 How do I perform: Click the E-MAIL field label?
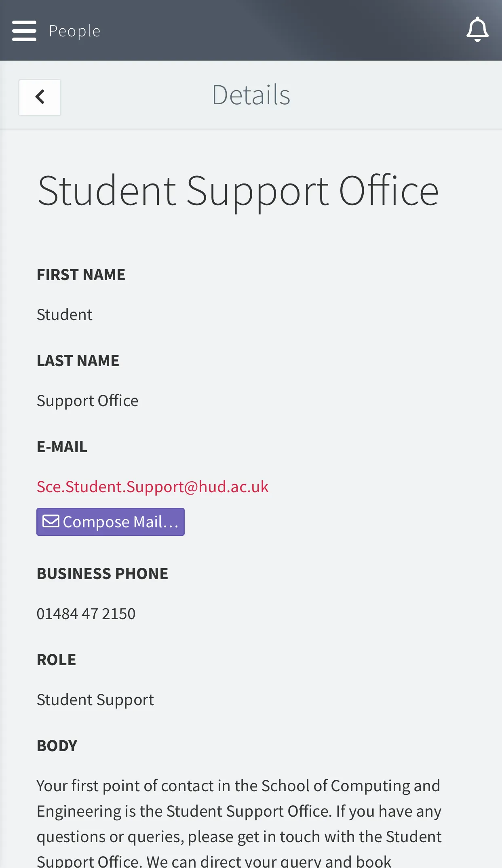coord(62,447)
